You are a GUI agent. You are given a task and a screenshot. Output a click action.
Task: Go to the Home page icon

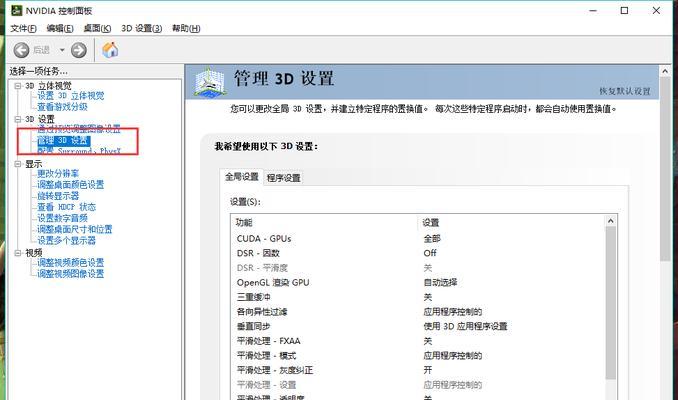pos(110,50)
